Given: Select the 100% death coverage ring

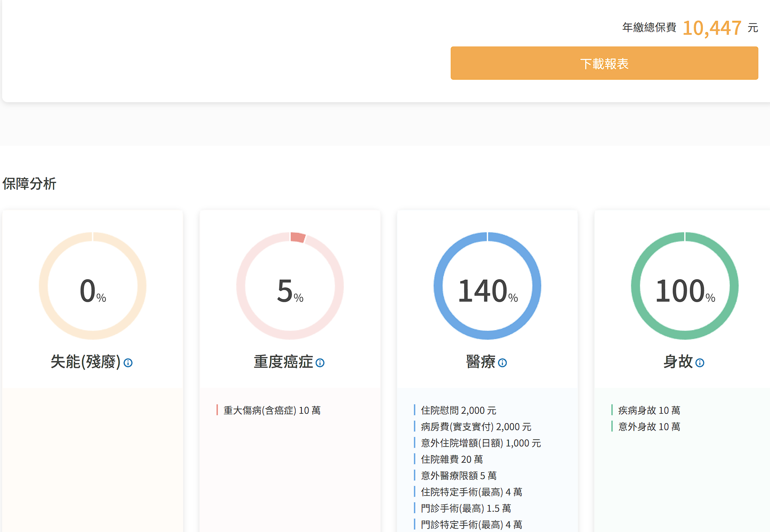Looking at the screenshot, I should pyautogui.click(x=684, y=286).
